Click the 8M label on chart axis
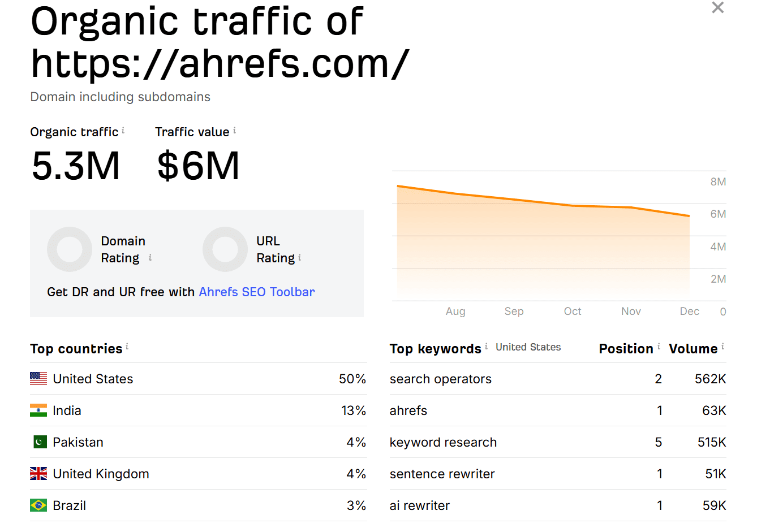 coord(718,181)
